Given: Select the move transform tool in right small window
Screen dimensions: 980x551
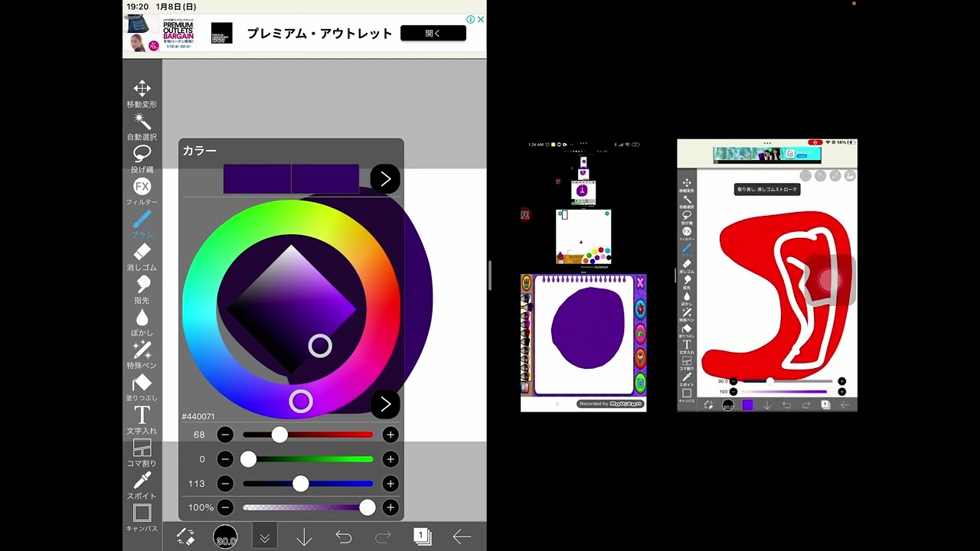Looking at the screenshot, I should pos(687,185).
